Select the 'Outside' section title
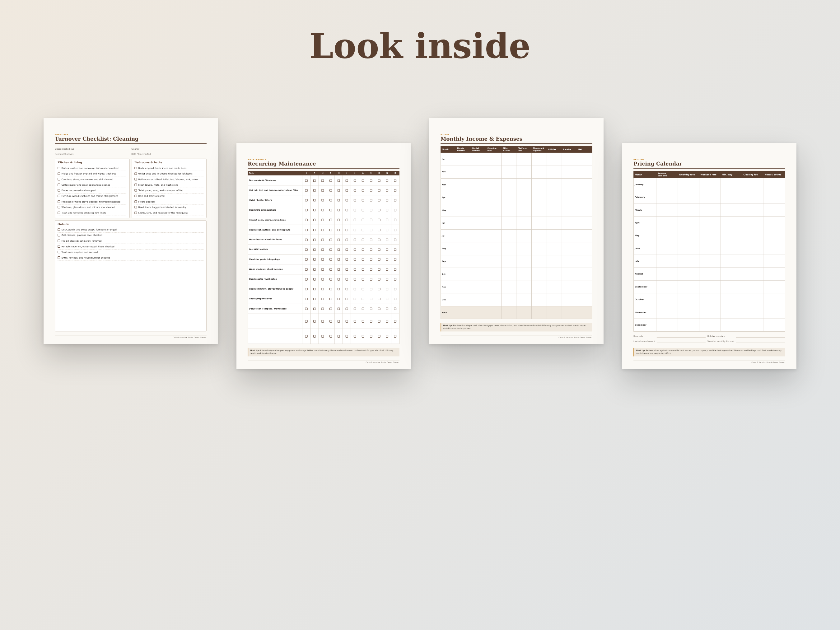The width and height of the screenshot is (840, 630). pos(63,224)
